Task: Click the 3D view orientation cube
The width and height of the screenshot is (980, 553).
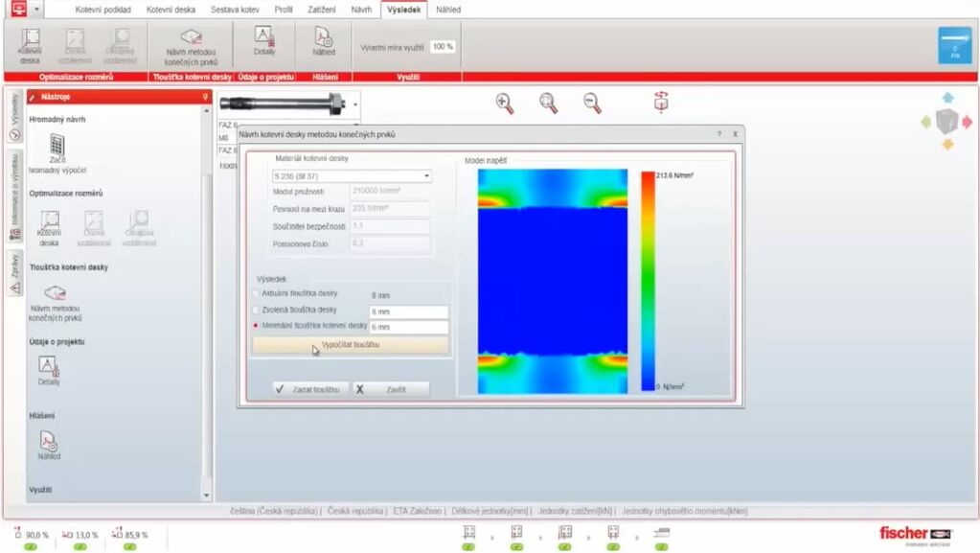Action: click(946, 121)
